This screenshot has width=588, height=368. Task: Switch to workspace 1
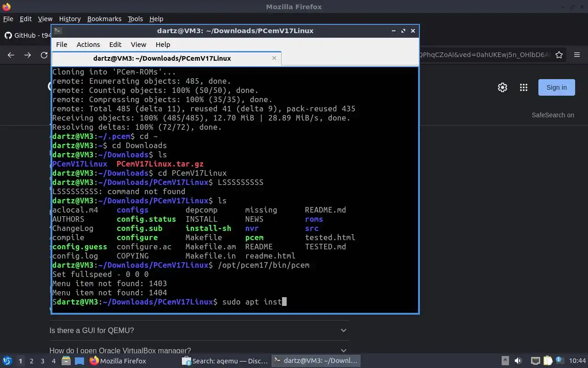20,361
